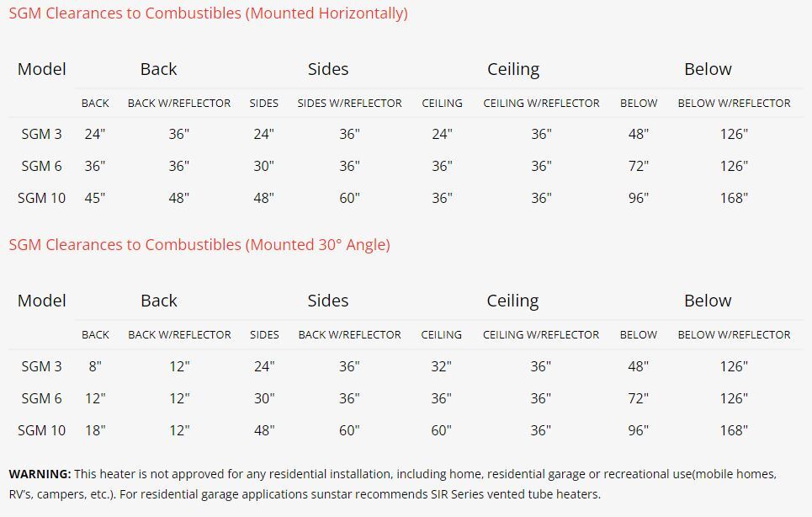
Task: Click the Below header in the 30° angle table
Action: [708, 301]
